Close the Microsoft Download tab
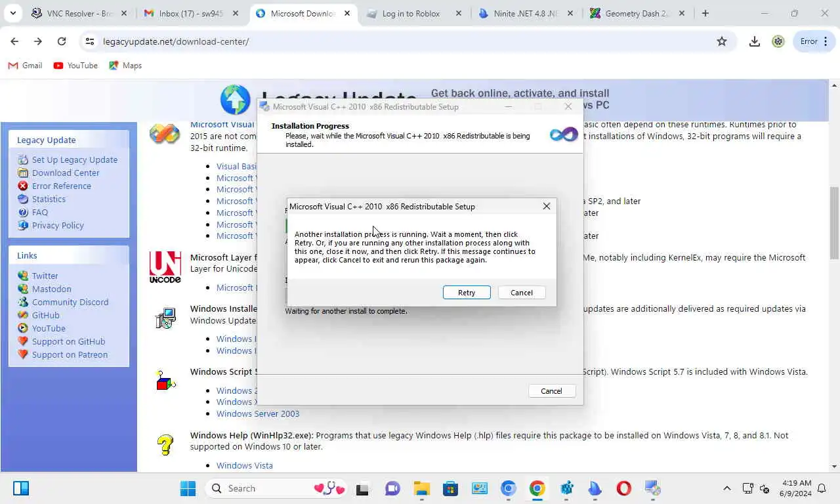 click(x=347, y=13)
